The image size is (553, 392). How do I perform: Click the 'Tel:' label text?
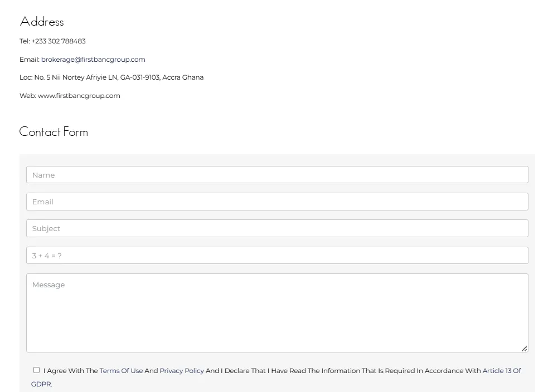tap(25, 41)
